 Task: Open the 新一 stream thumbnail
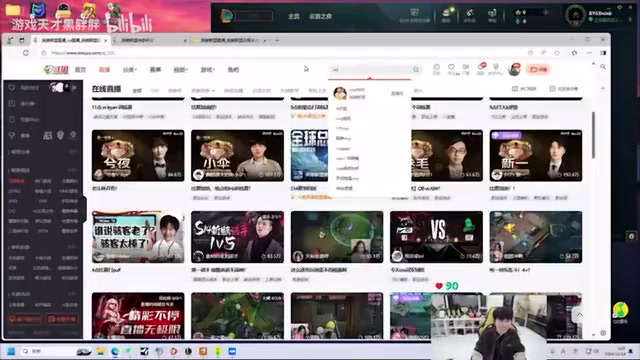(536, 156)
